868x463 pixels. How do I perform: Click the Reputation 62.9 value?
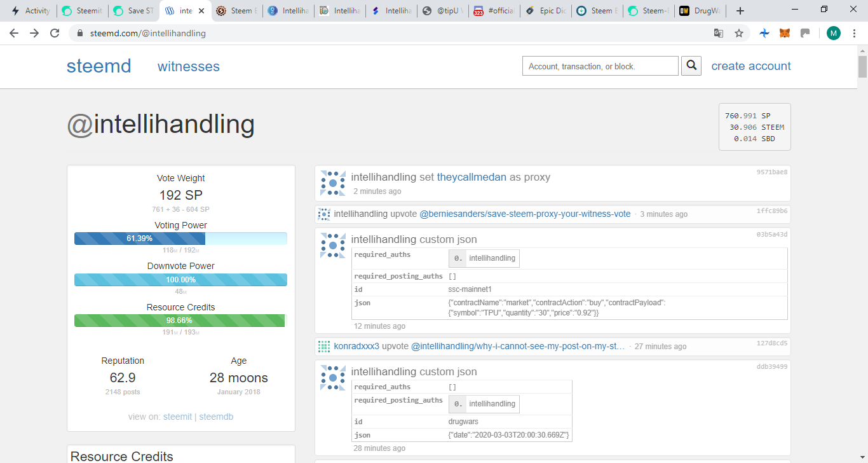tap(123, 378)
